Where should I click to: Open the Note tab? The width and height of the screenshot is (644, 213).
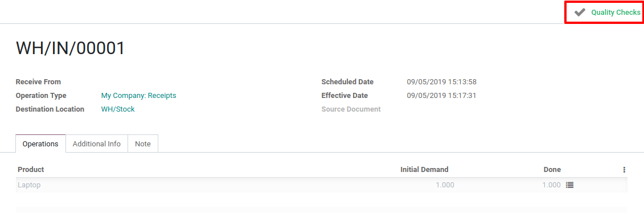143,144
